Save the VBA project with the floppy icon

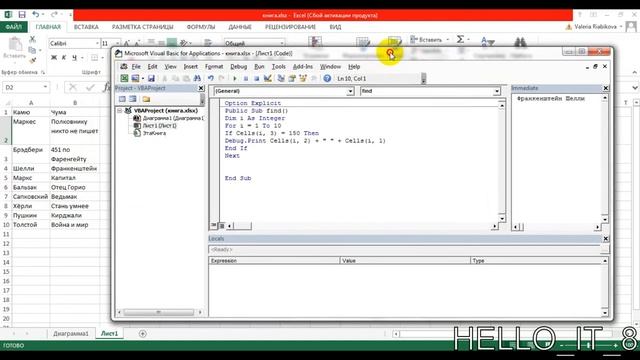pyautogui.click(x=151, y=78)
